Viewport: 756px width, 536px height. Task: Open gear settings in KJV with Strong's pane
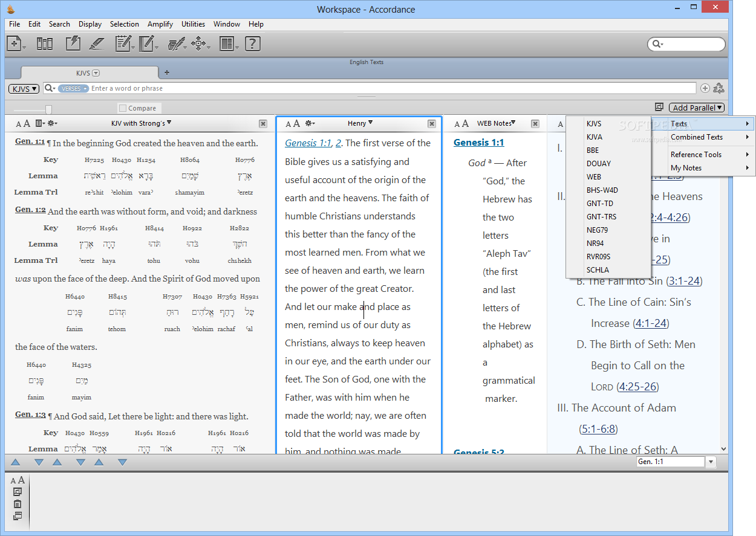[52, 123]
